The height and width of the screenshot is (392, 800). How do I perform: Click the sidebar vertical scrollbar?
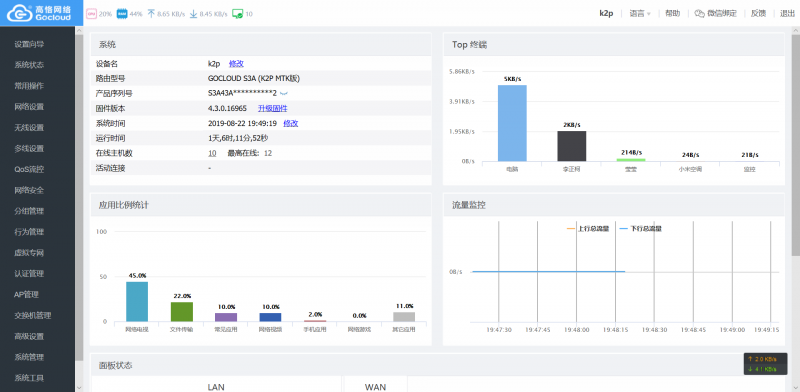coord(79,198)
